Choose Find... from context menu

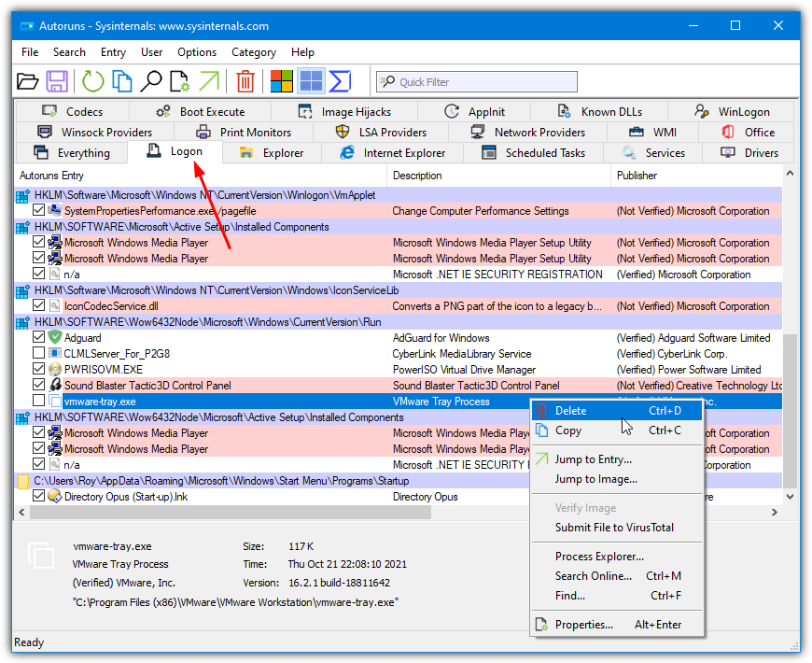click(617, 596)
